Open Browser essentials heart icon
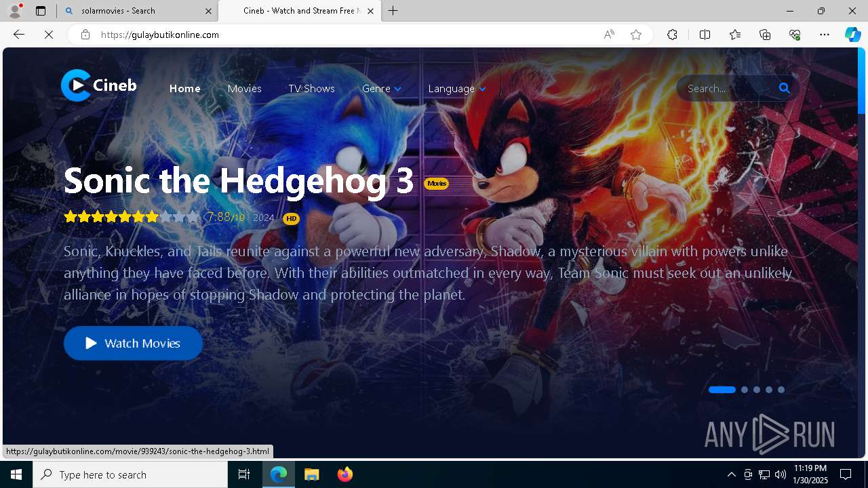 (795, 35)
